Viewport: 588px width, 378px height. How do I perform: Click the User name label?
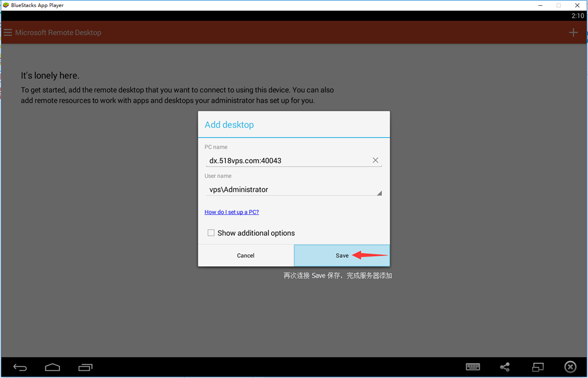tap(218, 176)
